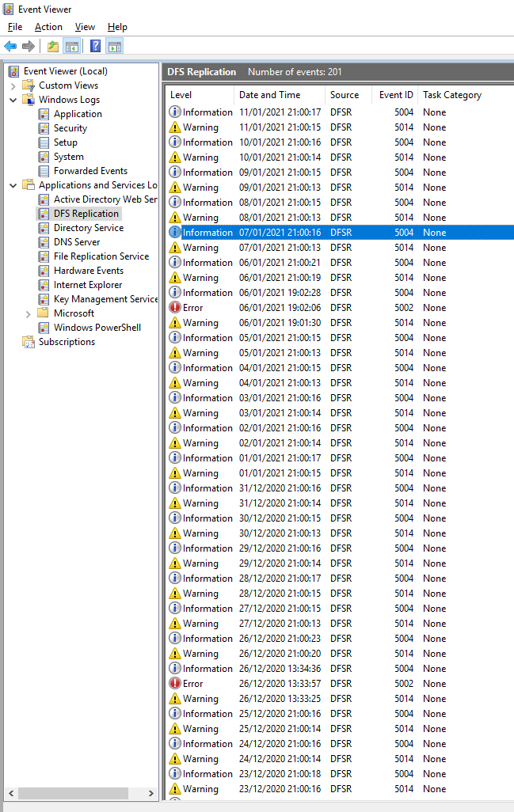Click the System log icon
The image size is (514, 812).
pyautogui.click(x=44, y=157)
